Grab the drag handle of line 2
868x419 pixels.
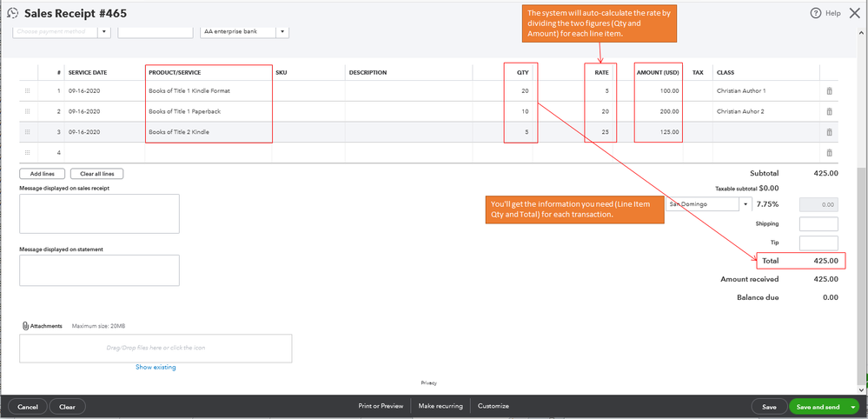point(28,111)
